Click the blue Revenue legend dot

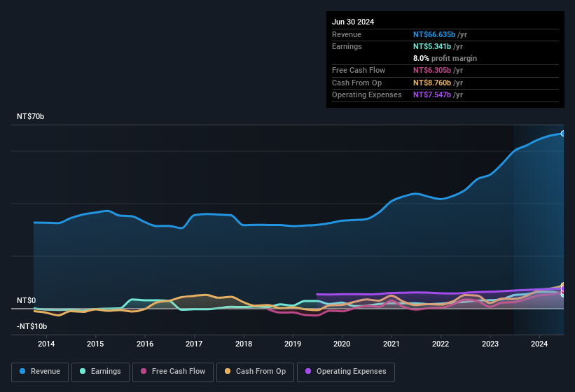[x=22, y=371]
